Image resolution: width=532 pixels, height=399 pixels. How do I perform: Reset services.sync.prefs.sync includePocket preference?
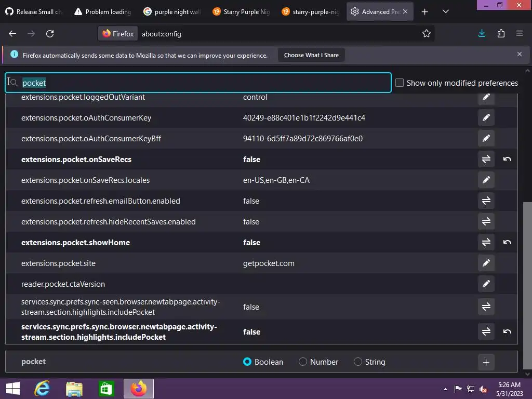[x=507, y=331]
